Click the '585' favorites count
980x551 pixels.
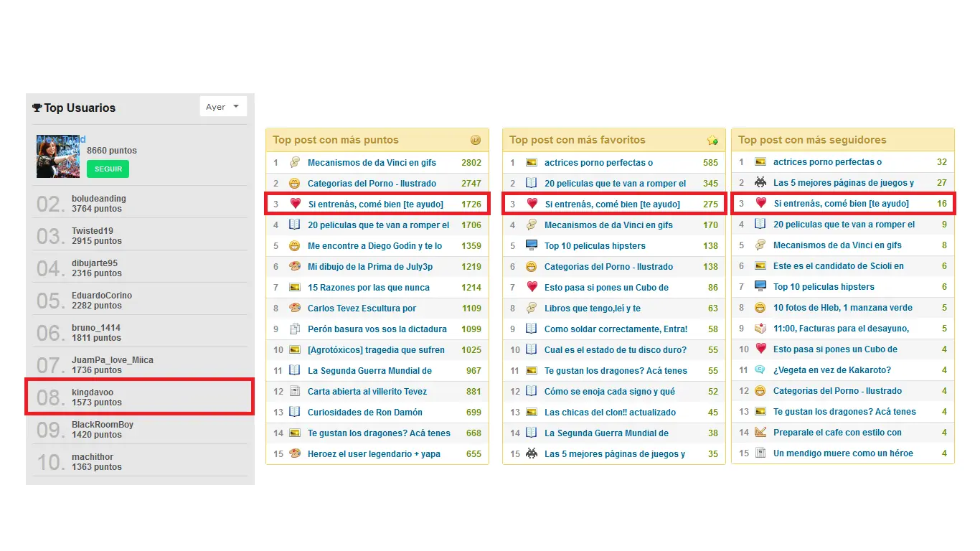[710, 163]
